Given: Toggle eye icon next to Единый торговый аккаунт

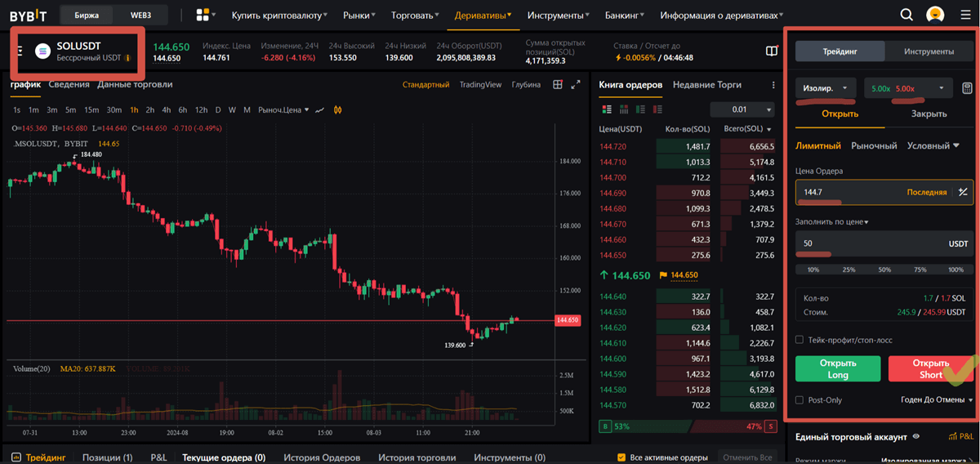Looking at the screenshot, I should [916, 437].
